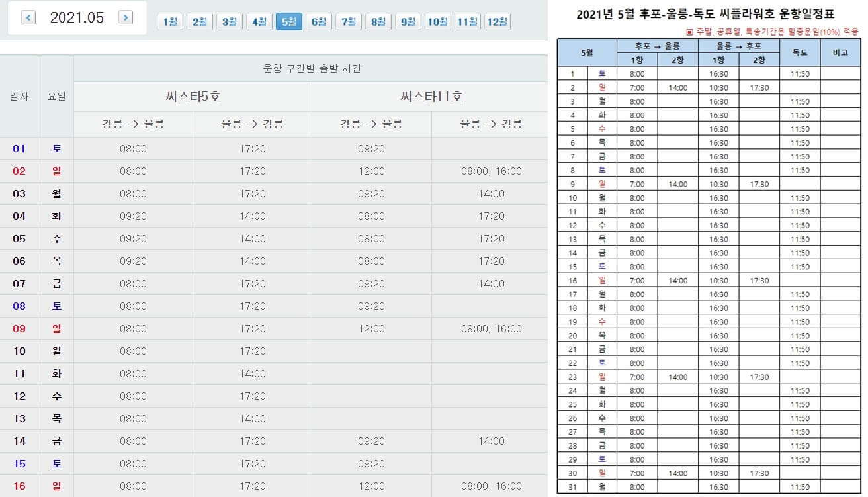Click 11:50 in right table row 1
868x497 pixels.
tap(800, 74)
